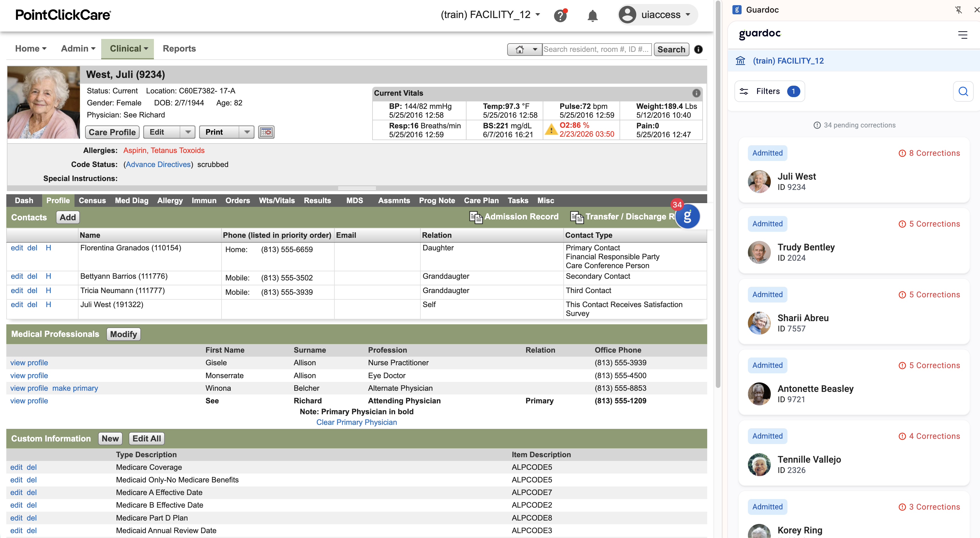Click the Guardoc search magnifier icon
Screen dimensions: 980x538
(963, 91)
